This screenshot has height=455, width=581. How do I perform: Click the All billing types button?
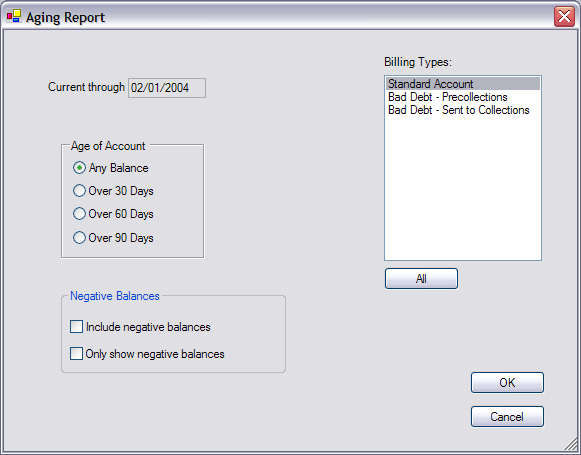[x=421, y=279]
